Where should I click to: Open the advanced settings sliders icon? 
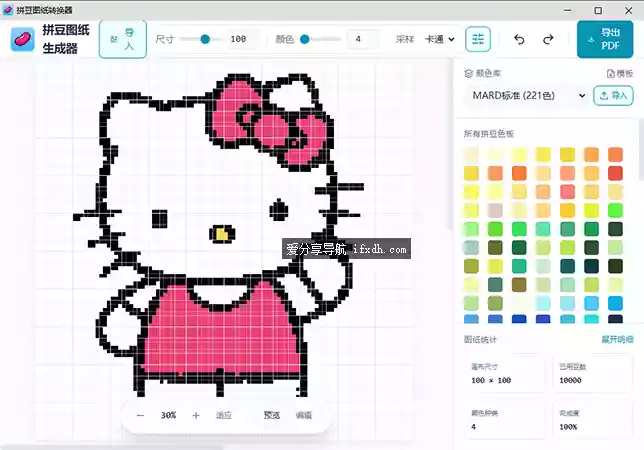tap(478, 39)
